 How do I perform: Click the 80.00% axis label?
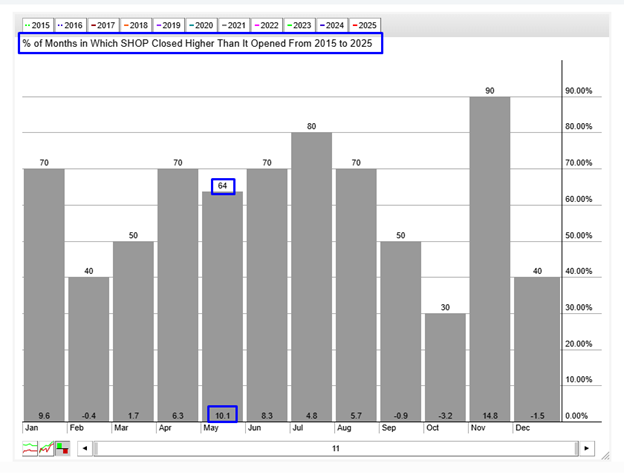(x=579, y=127)
